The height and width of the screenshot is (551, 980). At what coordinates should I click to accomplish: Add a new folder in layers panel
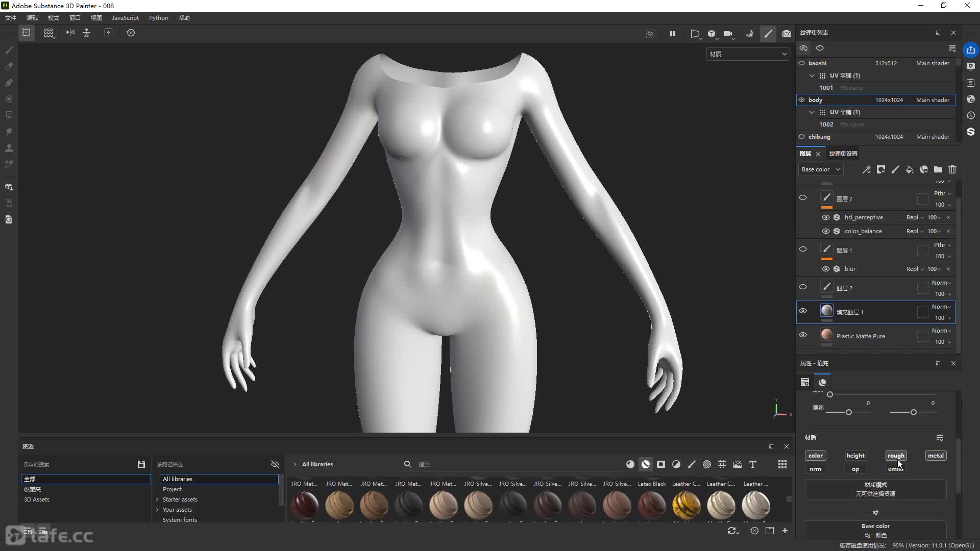[x=938, y=169]
